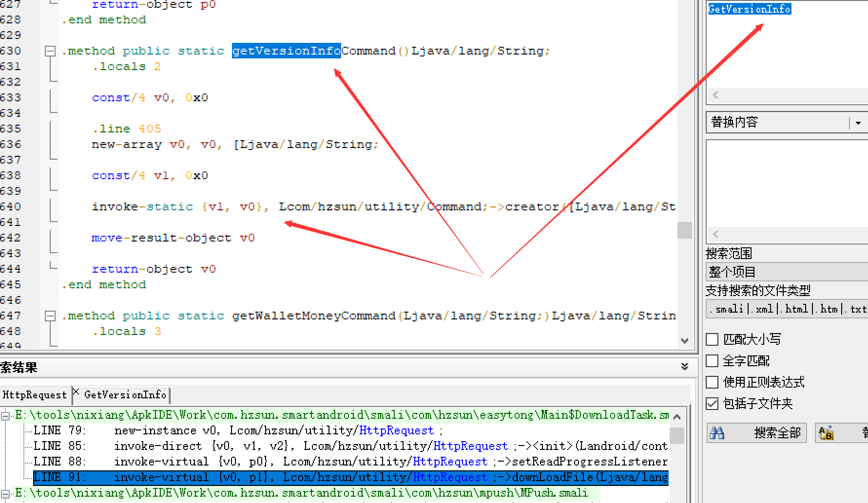Click line number 640 in gutter

point(10,207)
